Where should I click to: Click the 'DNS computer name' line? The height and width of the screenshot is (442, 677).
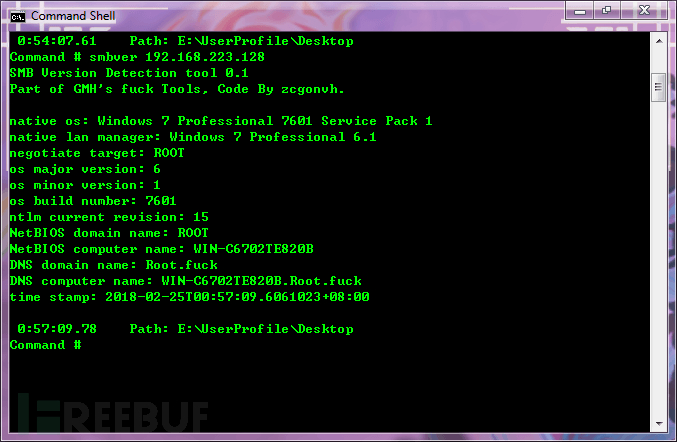click(x=186, y=281)
